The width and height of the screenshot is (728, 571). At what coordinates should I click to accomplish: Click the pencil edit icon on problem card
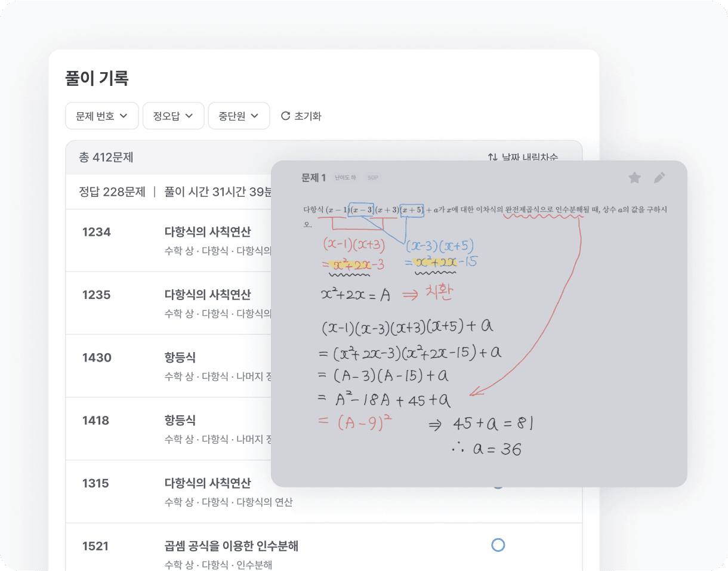(x=659, y=177)
